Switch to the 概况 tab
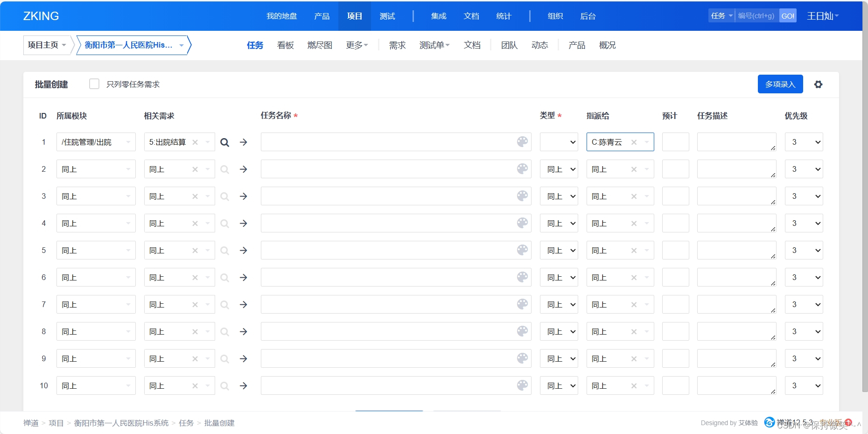 (608, 45)
